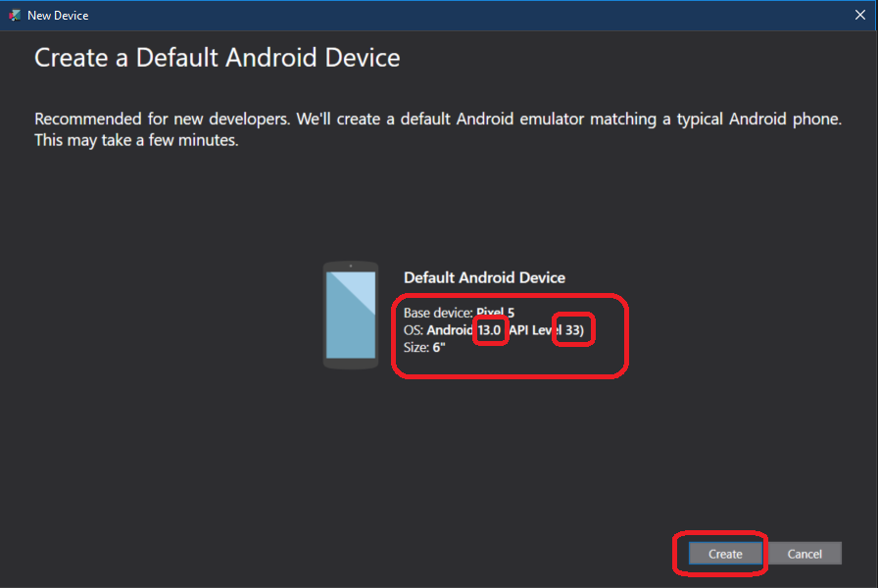
Task: Click the 'New Device' window title text
Action: pyautogui.click(x=58, y=16)
